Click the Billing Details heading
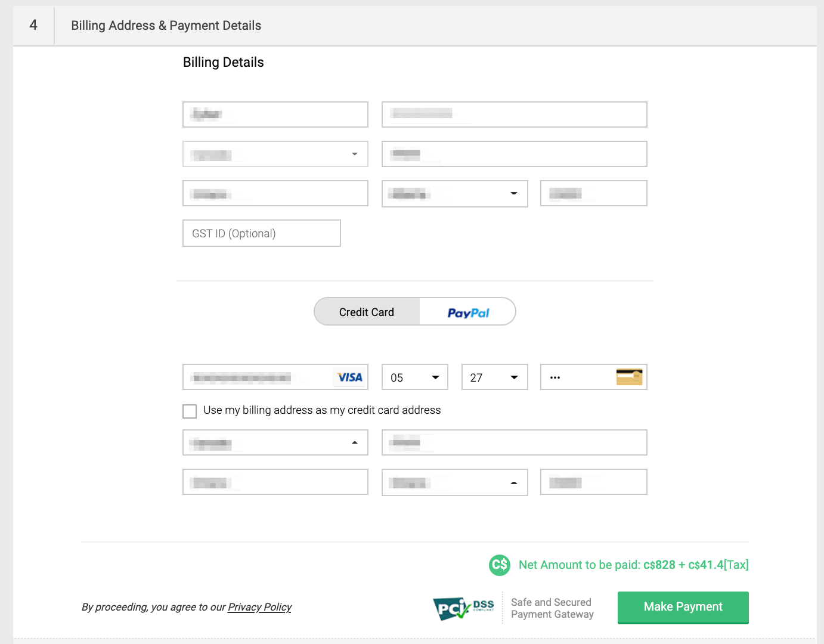 tap(223, 62)
